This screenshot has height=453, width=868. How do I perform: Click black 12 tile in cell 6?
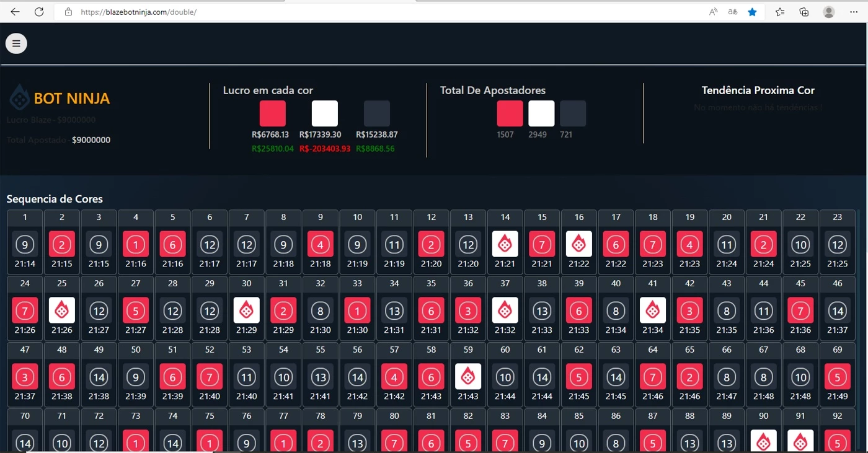210,244
